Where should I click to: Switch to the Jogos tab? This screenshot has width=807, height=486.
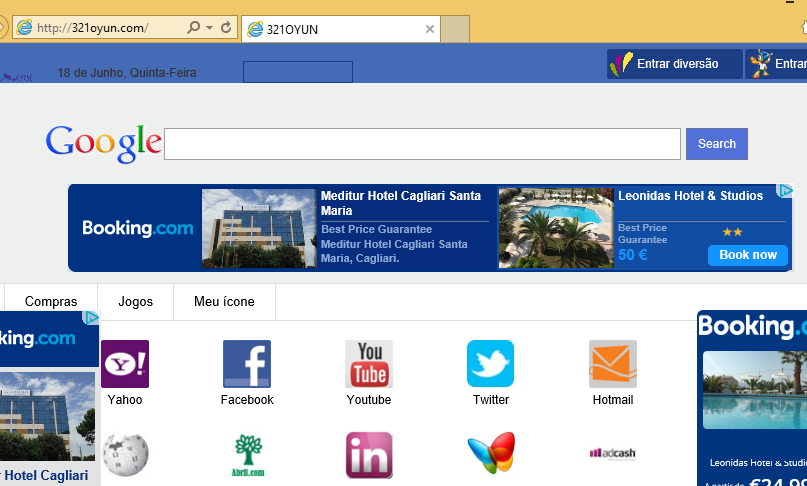pyautogui.click(x=136, y=302)
